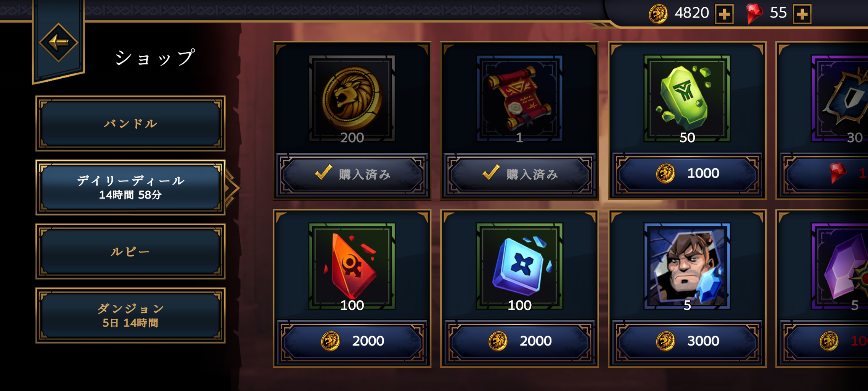The width and height of the screenshot is (868, 391).
Task: Go back using the arrow icon
Action: tap(58, 42)
